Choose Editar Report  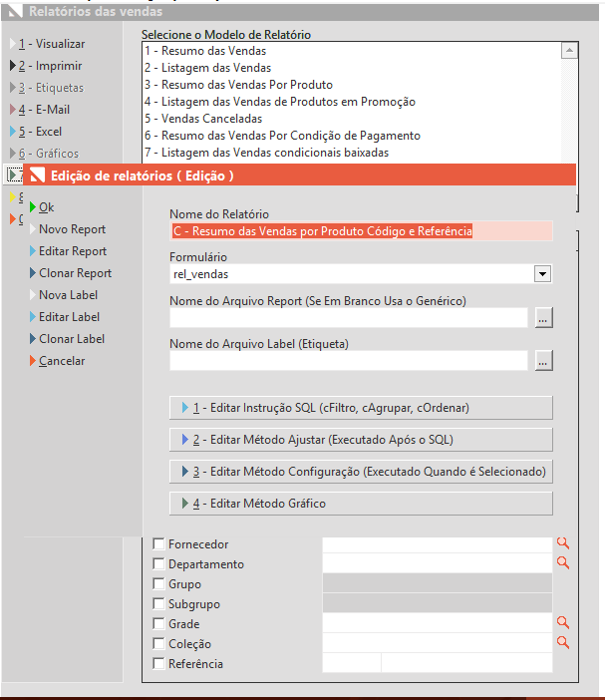[x=68, y=251]
